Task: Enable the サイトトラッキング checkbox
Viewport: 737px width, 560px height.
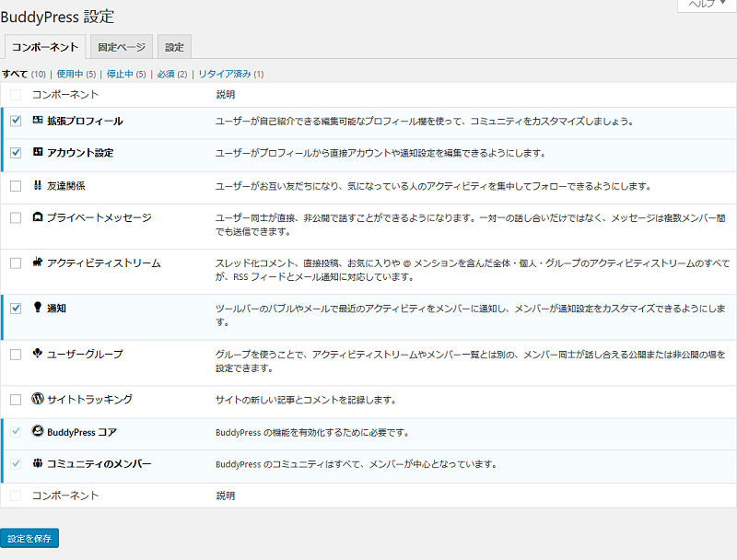Action: click(x=16, y=400)
